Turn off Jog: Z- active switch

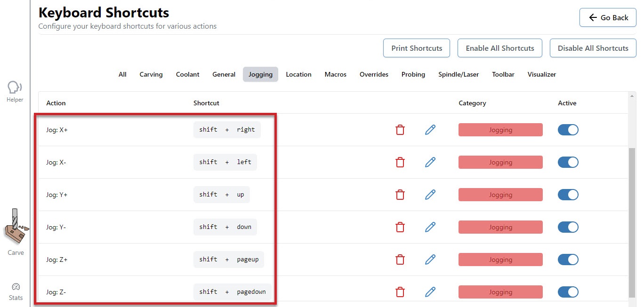coord(568,292)
